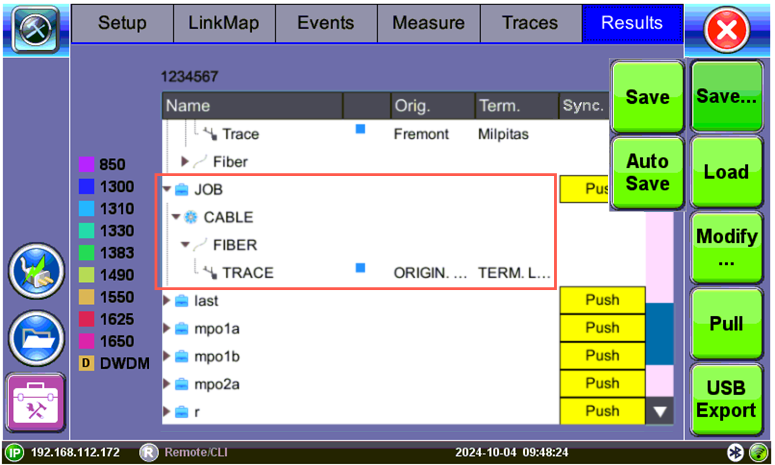Click the save-to-device sidebar icon
775x465 pixels.
click(36, 272)
